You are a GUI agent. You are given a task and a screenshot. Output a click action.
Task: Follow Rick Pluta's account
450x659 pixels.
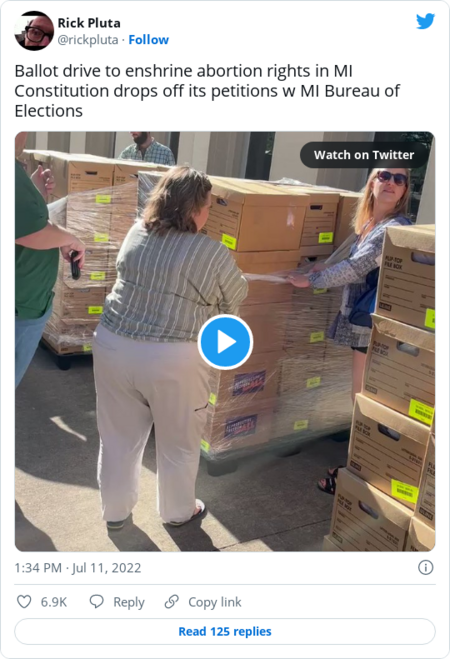149,40
